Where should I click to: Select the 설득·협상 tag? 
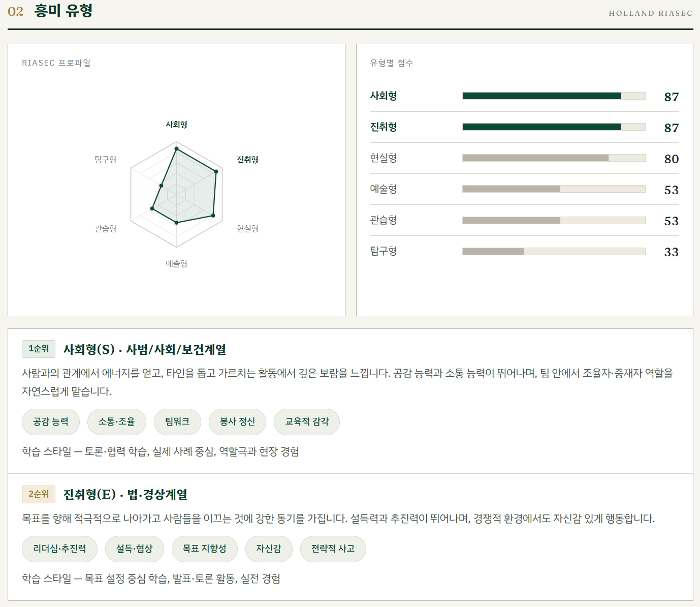[135, 549]
